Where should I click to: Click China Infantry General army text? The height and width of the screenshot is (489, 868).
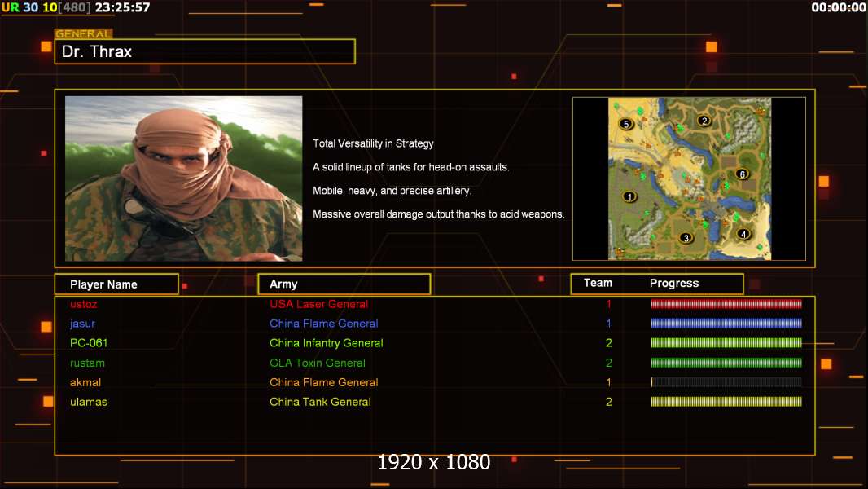(326, 343)
